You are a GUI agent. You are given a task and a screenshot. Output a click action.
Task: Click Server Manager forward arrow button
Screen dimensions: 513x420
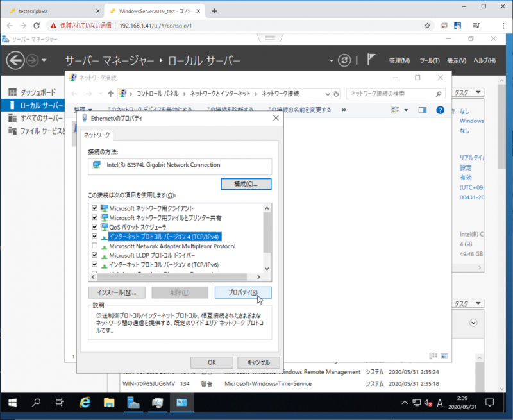32,60
